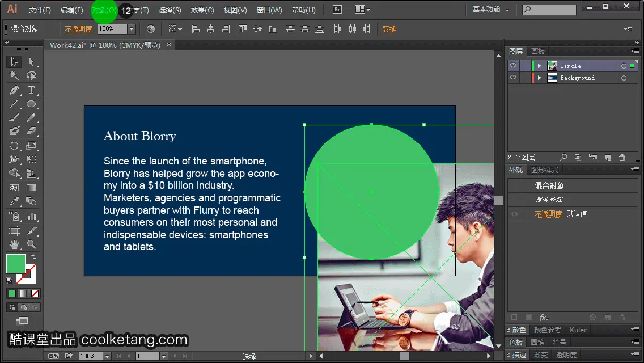644x363 pixels.
Task: Click 不透明度 link in Appearance panel
Action: tap(548, 214)
